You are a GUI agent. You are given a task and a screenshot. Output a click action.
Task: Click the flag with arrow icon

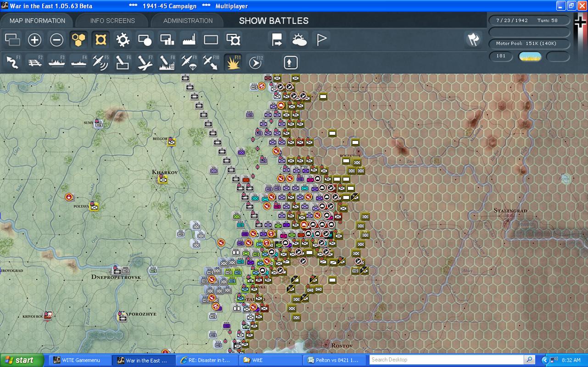pos(277,40)
